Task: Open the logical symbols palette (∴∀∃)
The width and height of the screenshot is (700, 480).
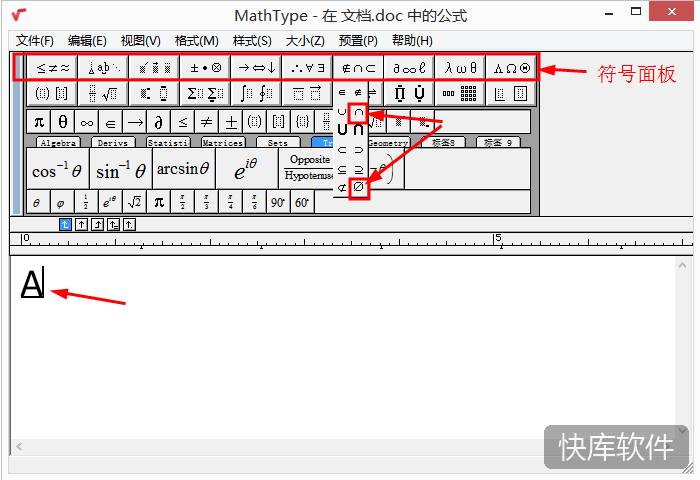Action: pyautogui.click(x=308, y=68)
